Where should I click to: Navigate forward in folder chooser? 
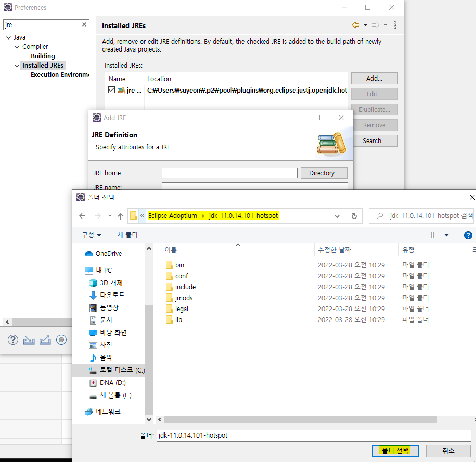tap(97, 216)
